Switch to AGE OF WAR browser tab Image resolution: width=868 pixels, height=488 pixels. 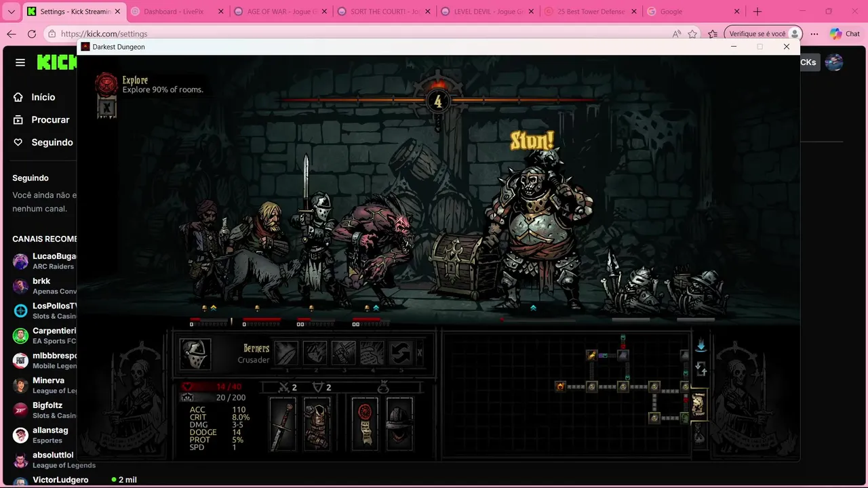click(279, 12)
